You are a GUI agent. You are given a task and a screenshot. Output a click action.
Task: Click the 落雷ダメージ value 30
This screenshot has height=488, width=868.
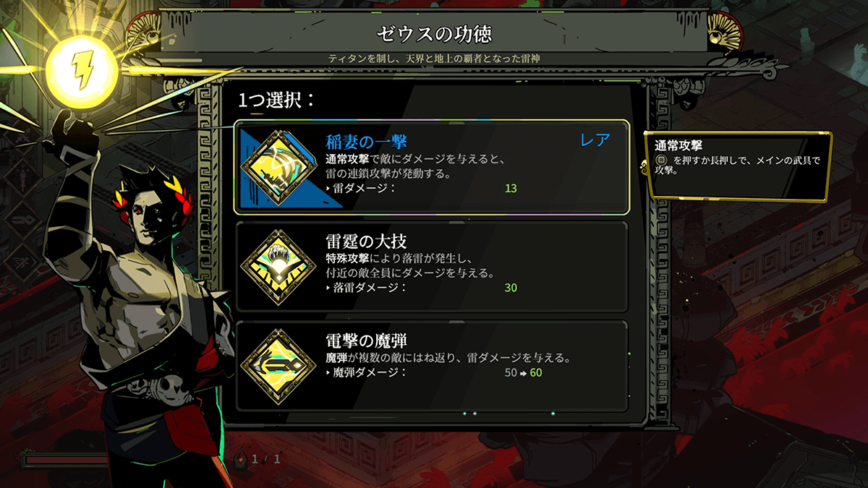pos(511,288)
